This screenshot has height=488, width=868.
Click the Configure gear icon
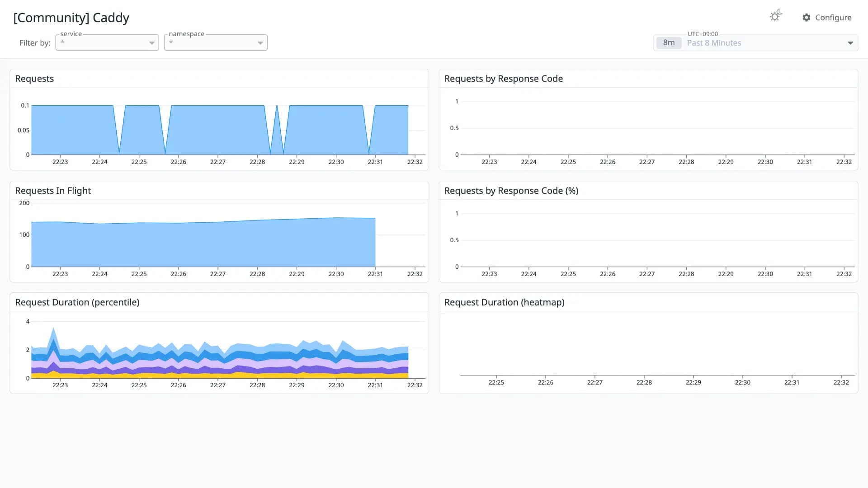coord(807,17)
